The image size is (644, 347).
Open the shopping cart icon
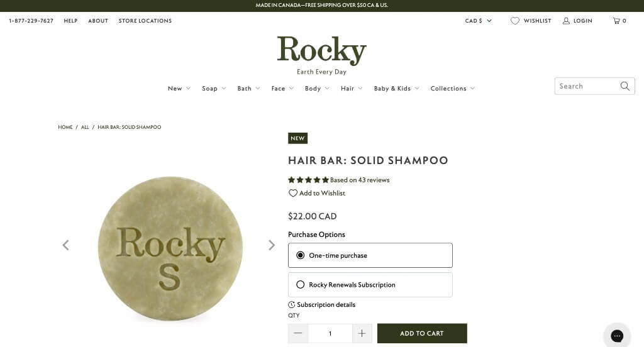tap(616, 21)
